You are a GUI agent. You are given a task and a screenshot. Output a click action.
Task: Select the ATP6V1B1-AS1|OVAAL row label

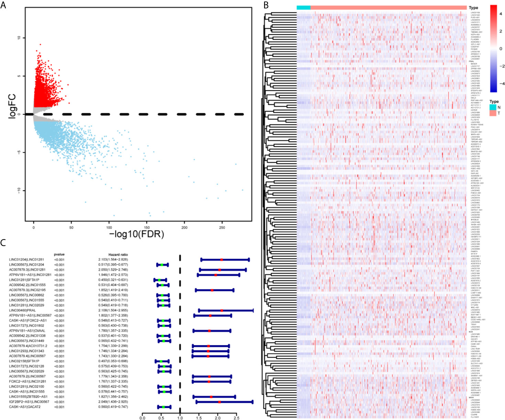pyautogui.click(x=27, y=331)
